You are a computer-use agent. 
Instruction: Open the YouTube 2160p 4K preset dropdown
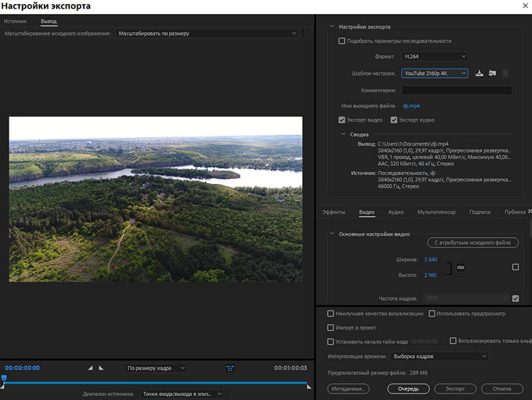435,73
